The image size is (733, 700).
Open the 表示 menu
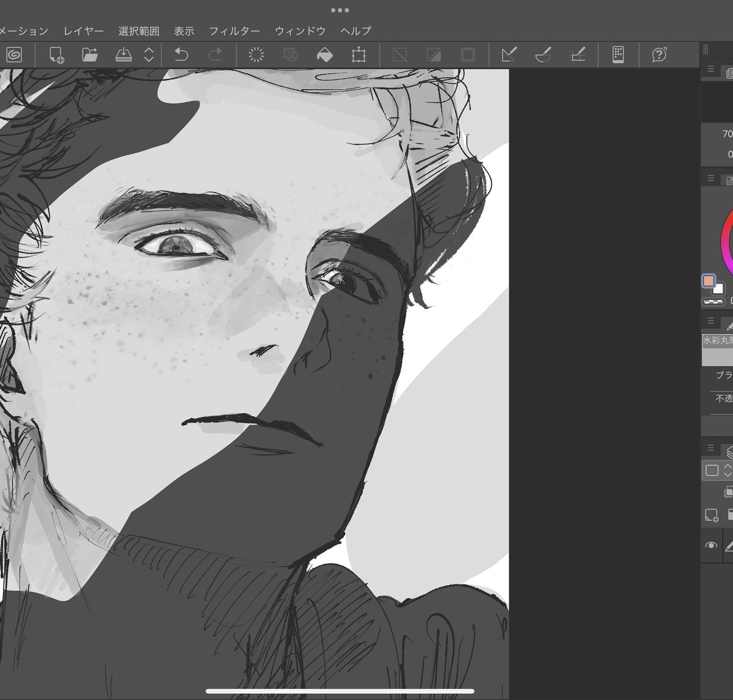click(184, 31)
